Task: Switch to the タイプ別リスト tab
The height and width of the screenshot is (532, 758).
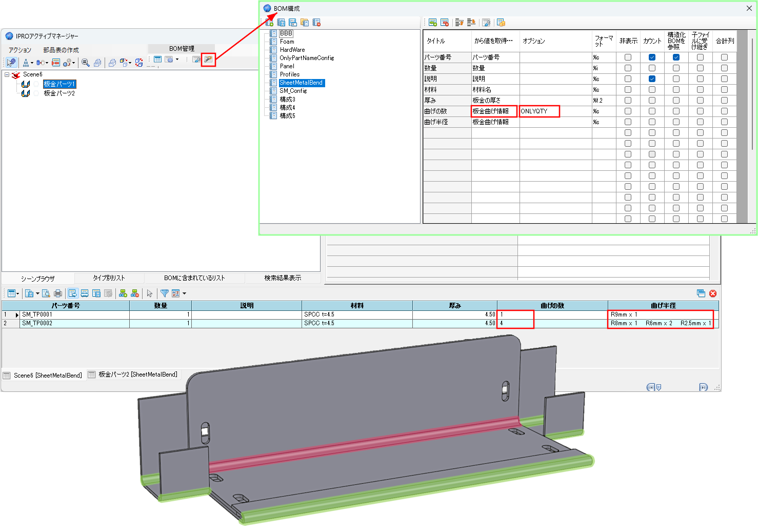Action: coord(109,278)
